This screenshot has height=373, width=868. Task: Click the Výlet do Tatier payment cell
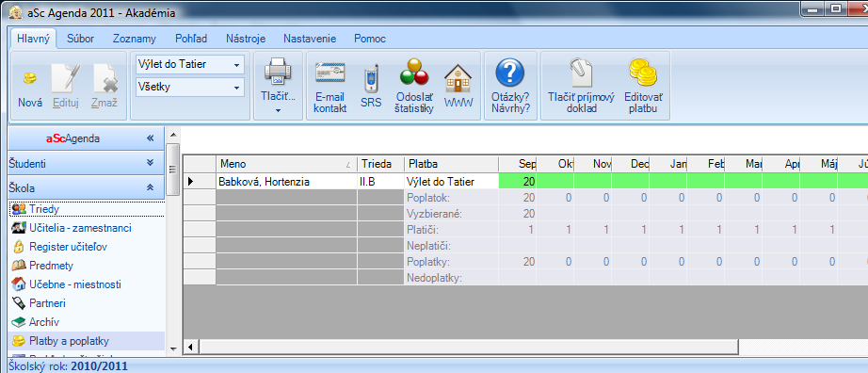(451, 181)
